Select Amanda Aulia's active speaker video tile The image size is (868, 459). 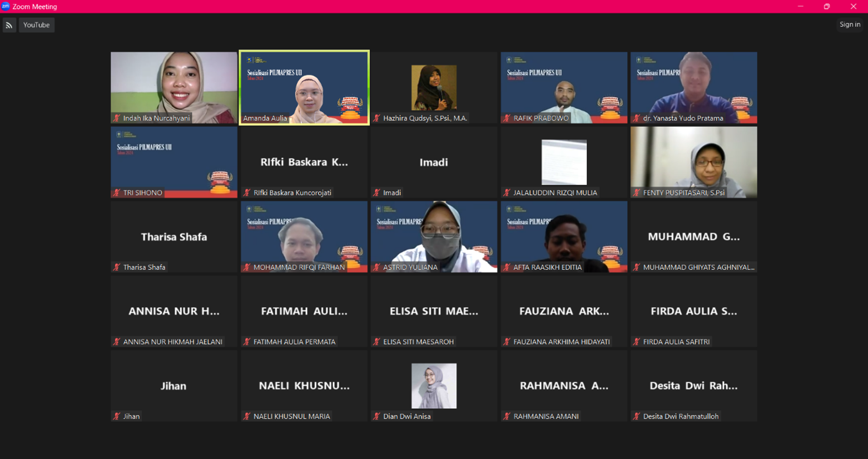tap(304, 86)
